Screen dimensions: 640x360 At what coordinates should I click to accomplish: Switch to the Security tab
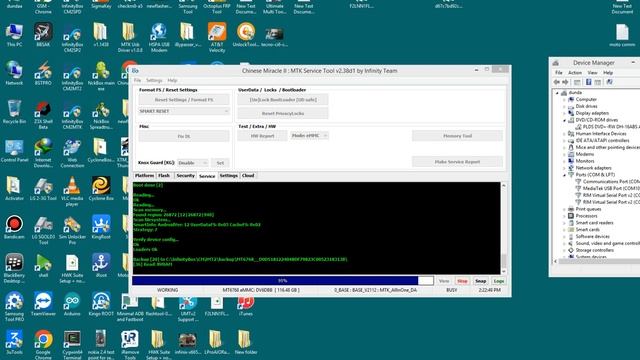click(185, 176)
